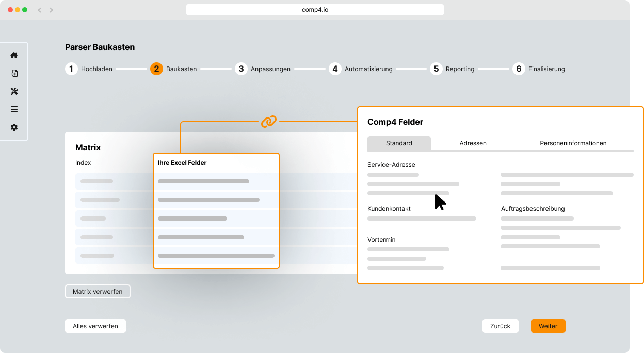Go to step 5 Reporting

pos(452,69)
